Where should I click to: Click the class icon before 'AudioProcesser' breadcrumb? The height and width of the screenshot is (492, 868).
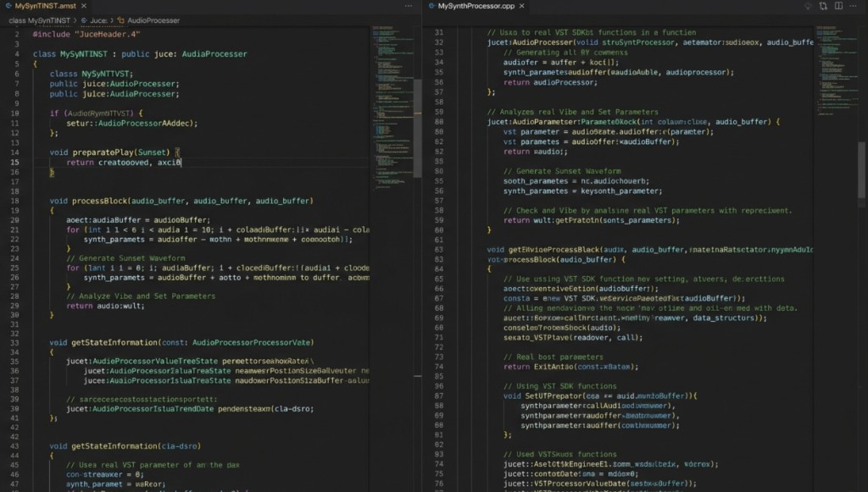coord(120,20)
